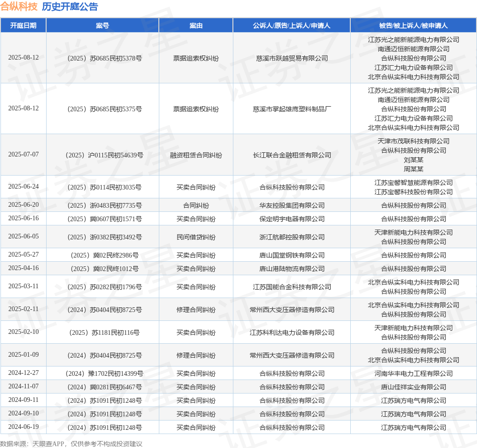Viewport: 477px width, 448px height.
Task: Select the 公诉人/原告/上诉人/申请人 column header
Action: (292, 26)
